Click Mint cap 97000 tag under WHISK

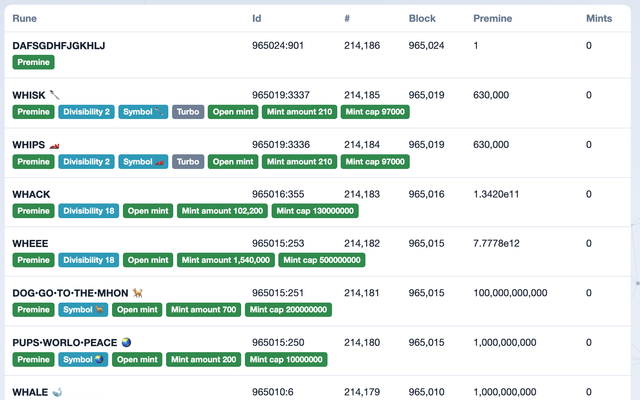pyautogui.click(x=375, y=112)
